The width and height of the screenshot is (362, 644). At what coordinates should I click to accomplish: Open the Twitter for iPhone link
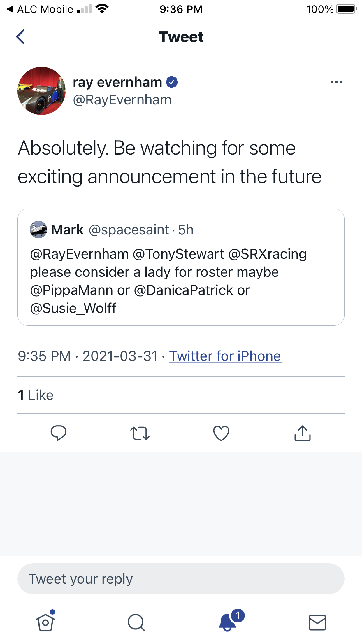[x=225, y=356]
